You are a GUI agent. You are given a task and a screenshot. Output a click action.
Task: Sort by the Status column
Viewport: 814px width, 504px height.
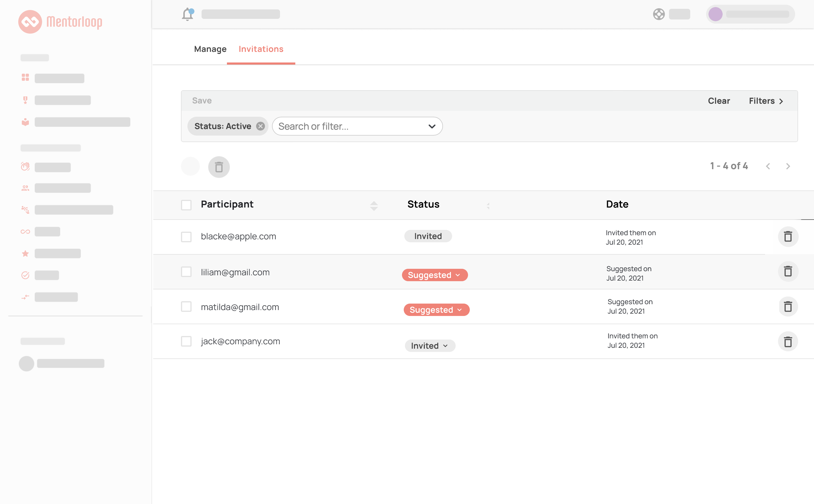pos(488,206)
